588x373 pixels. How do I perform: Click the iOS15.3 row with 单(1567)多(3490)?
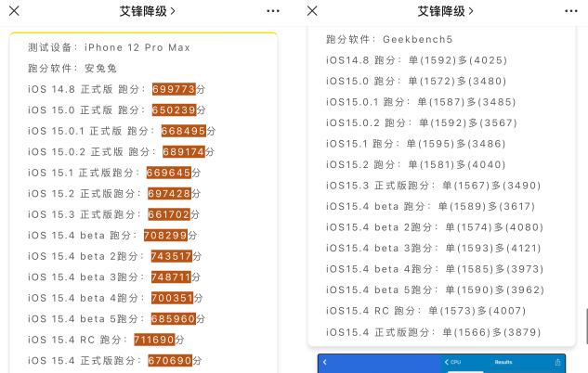[x=434, y=186]
